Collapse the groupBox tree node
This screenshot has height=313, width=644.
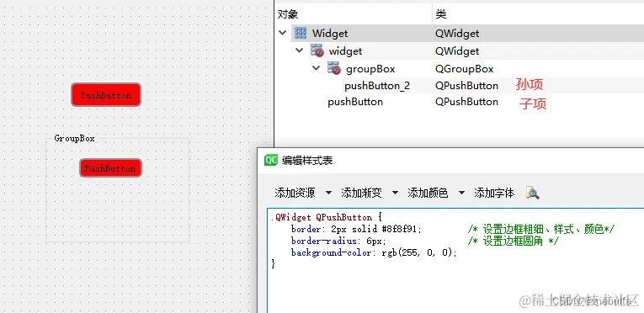(x=316, y=68)
